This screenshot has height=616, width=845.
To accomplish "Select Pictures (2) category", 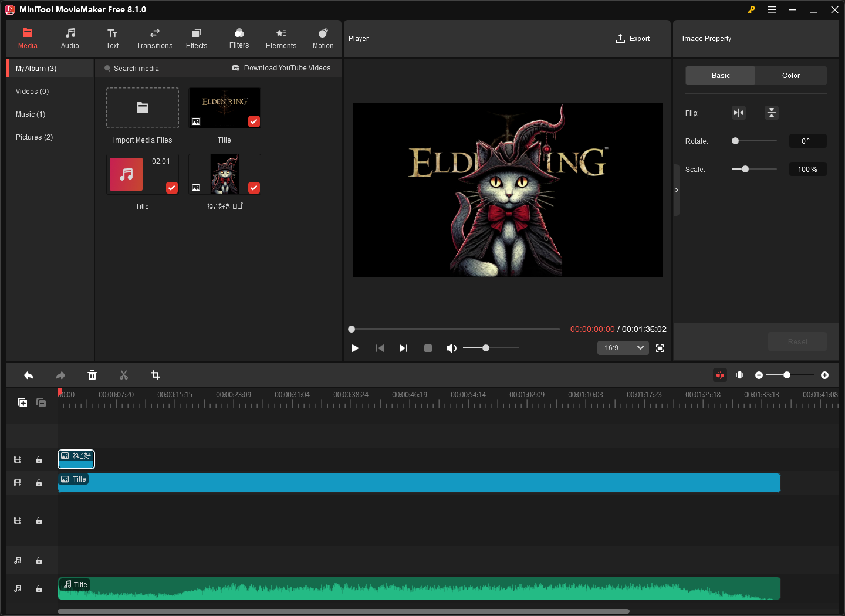I will pos(50,137).
